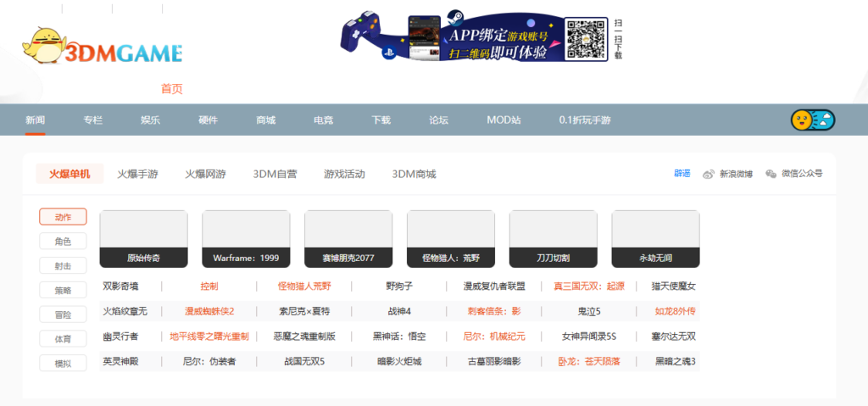Open 黑暗之魂3 game link

click(x=676, y=362)
